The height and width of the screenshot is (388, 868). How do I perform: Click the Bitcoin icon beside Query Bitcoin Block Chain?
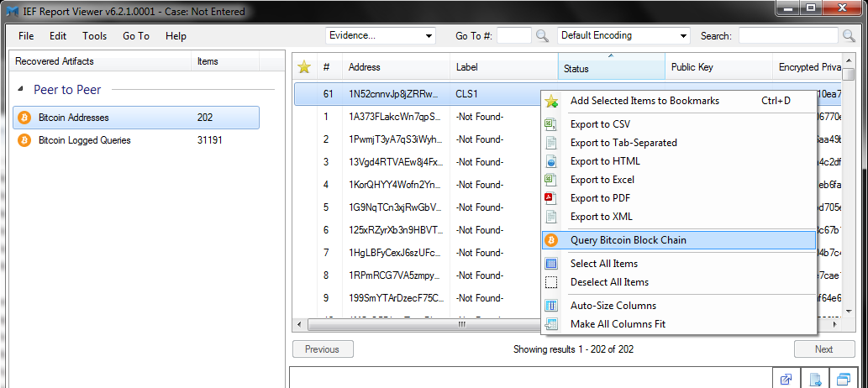coord(551,240)
